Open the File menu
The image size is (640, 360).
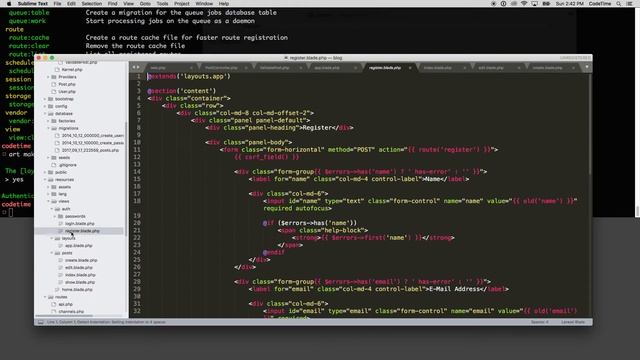tap(57, 3)
